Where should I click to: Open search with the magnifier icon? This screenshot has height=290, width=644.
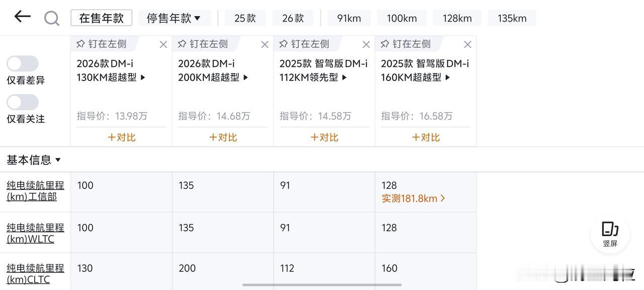(51, 18)
